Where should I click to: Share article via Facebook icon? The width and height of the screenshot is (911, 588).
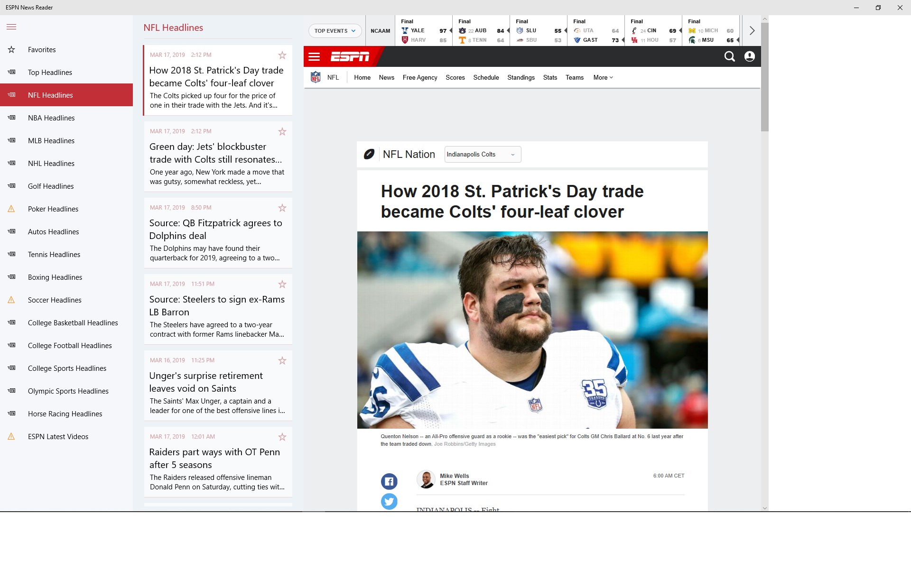tap(389, 482)
